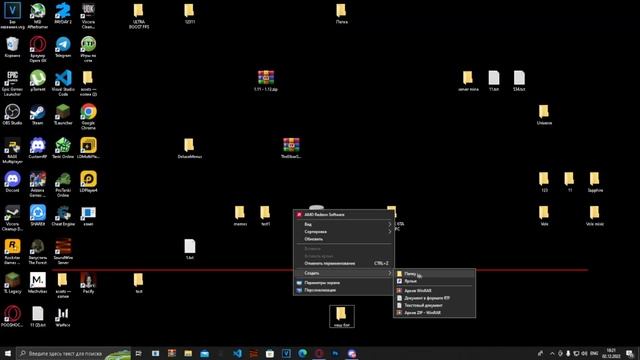Viewport: 640px width, 360px height.
Task: Launch TL Legacy desktop shortcut
Action: coord(12,283)
